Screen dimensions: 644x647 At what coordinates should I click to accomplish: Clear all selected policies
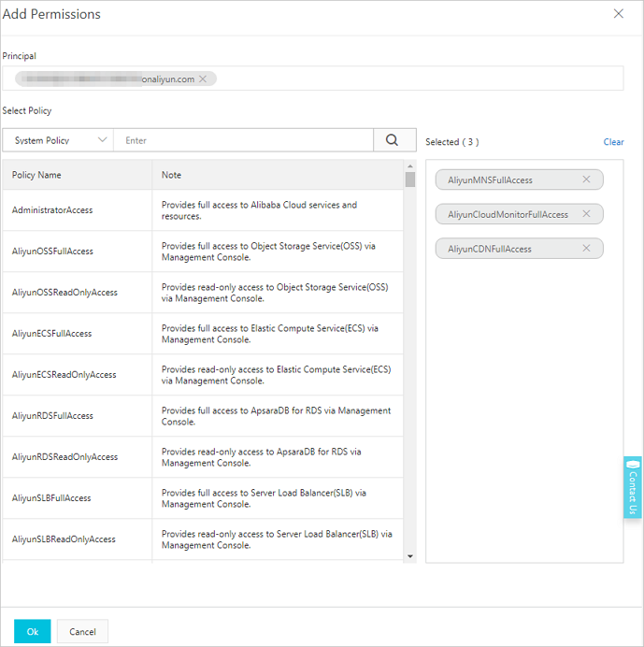point(613,142)
